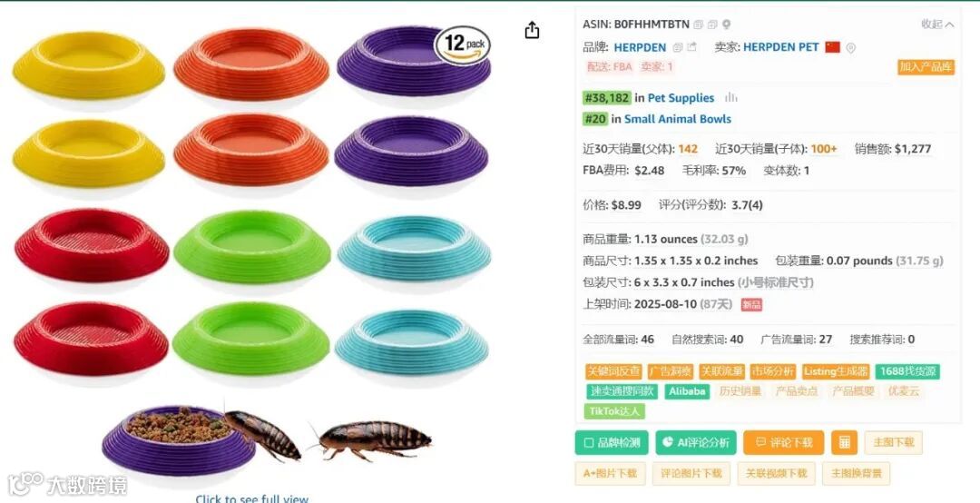Click the location pin beside the ASIN
Screen dimensions: 980x503
[726, 25]
